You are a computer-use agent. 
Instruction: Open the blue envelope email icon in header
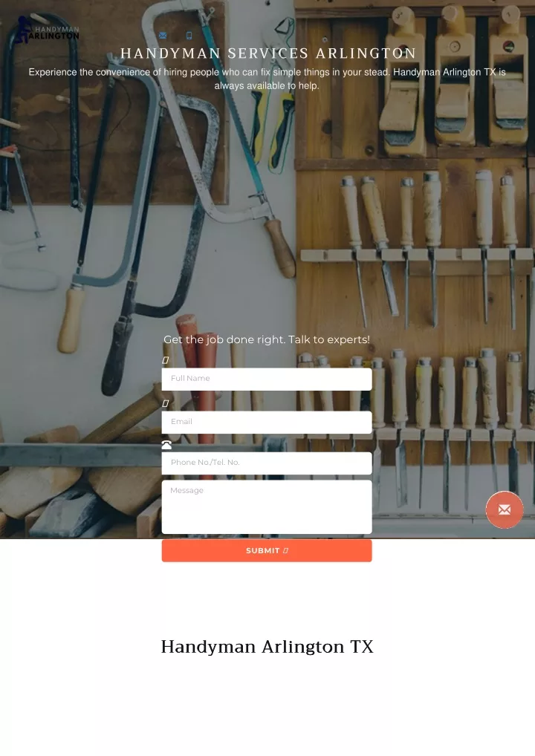pos(163,35)
